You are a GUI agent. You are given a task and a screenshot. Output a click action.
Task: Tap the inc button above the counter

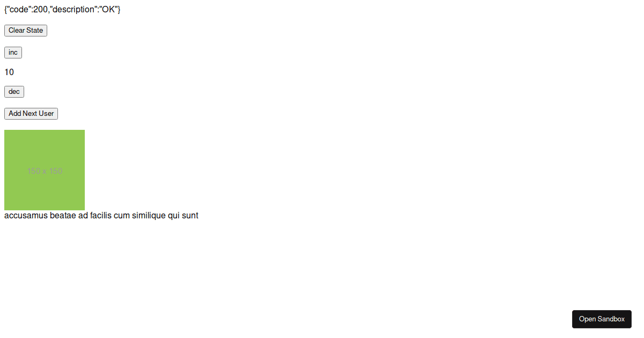(13, 53)
